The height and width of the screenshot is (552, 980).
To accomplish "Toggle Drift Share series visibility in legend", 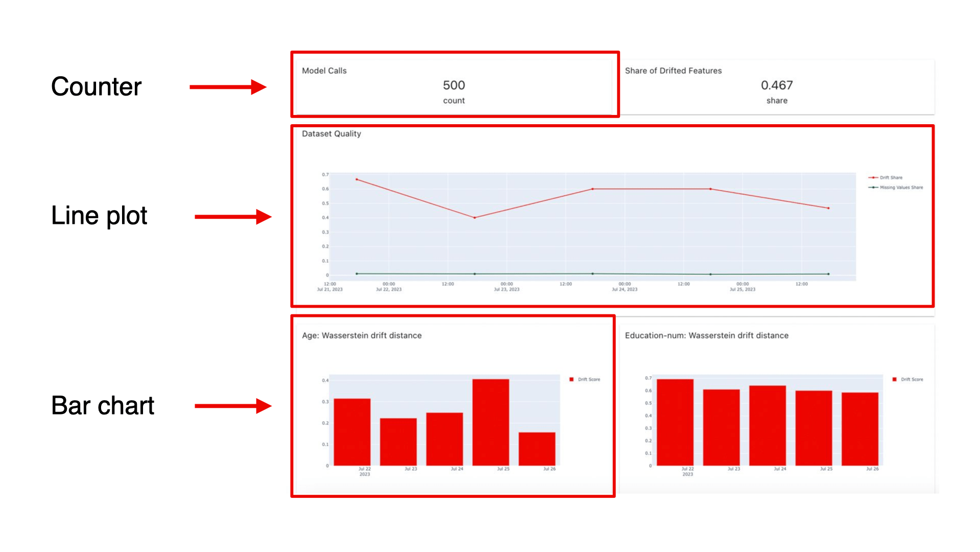I will [x=891, y=177].
